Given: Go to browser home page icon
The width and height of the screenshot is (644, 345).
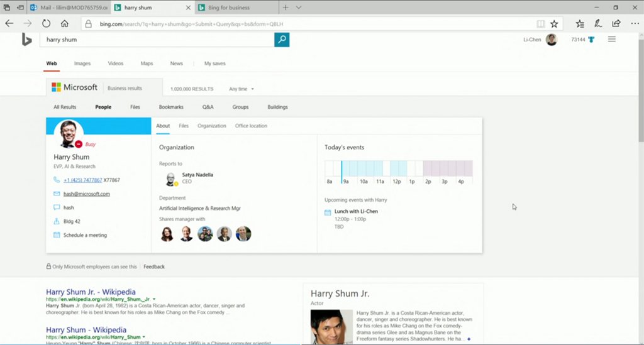Looking at the screenshot, I should [x=64, y=23].
